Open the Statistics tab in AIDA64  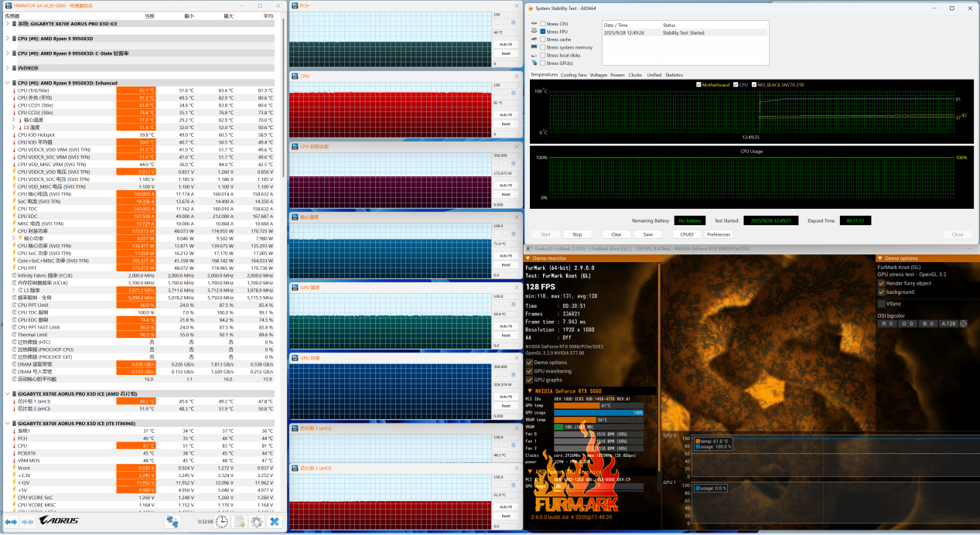[x=674, y=75]
